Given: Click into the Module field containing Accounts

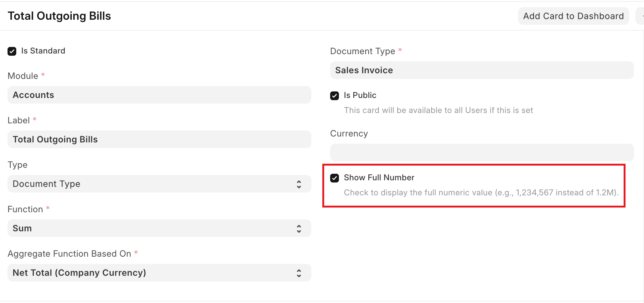Looking at the screenshot, I should pos(159,95).
